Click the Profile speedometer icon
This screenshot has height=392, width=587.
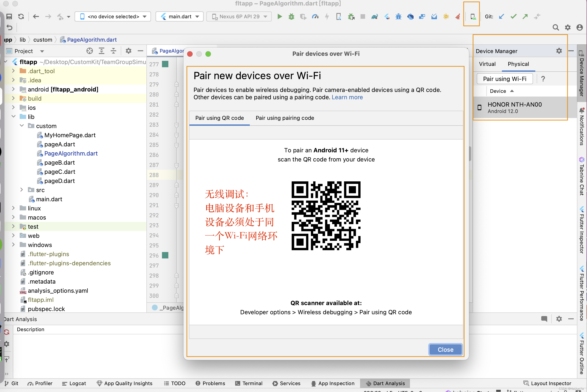click(x=315, y=16)
